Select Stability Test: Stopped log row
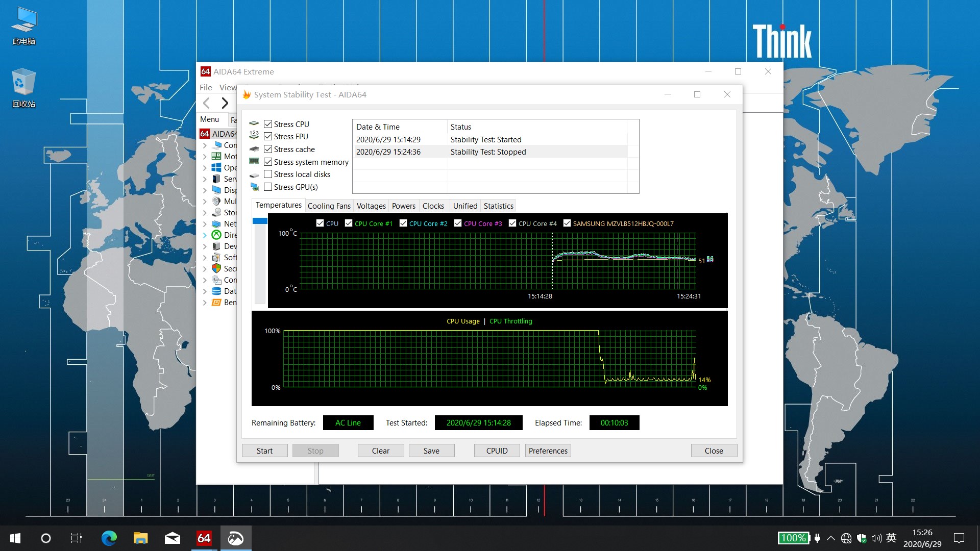The height and width of the screenshot is (551, 980). pyautogui.click(x=491, y=152)
